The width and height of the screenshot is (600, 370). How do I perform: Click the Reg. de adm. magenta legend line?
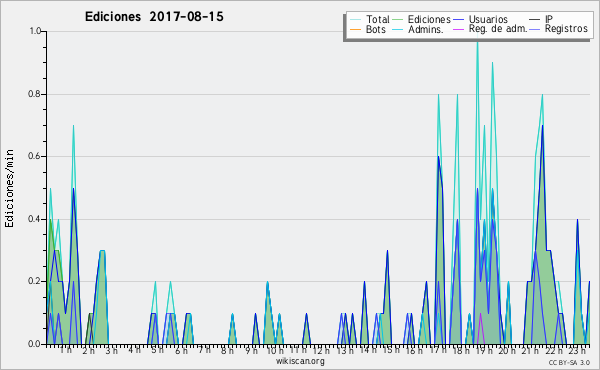click(458, 29)
